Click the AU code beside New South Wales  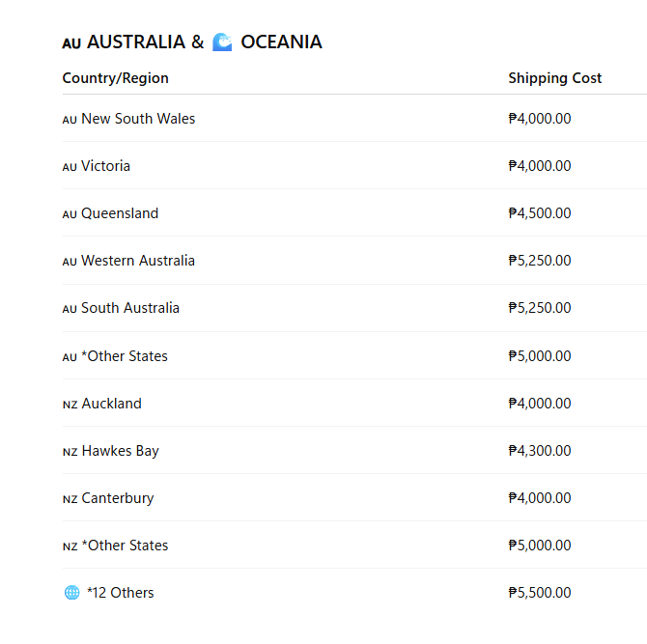[70, 120]
